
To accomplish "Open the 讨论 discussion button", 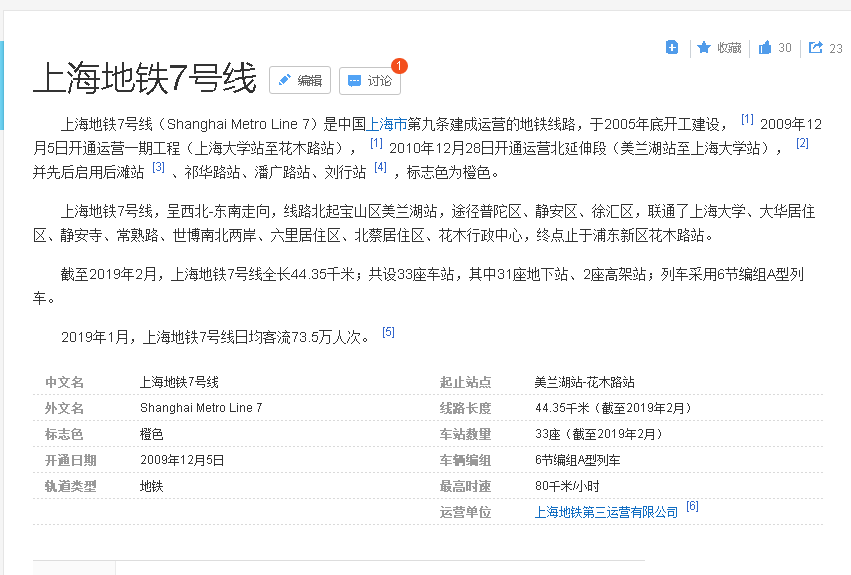I will click(x=370, y=81).
